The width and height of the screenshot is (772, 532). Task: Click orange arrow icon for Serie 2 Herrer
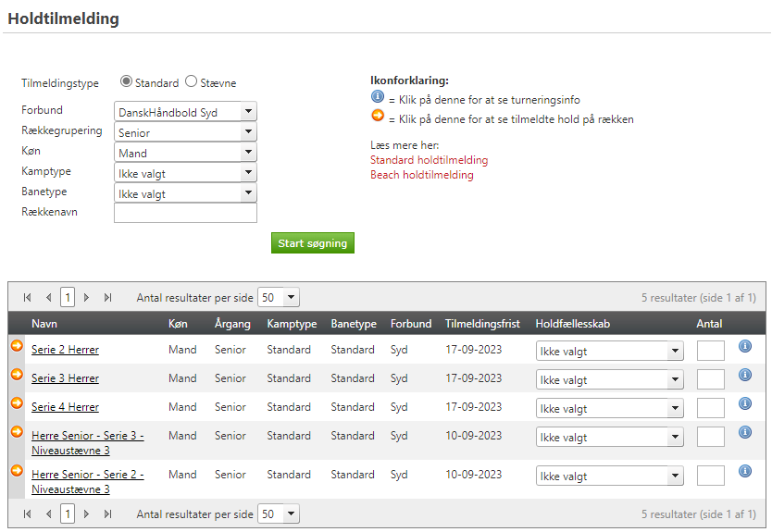tap(17, 346)
